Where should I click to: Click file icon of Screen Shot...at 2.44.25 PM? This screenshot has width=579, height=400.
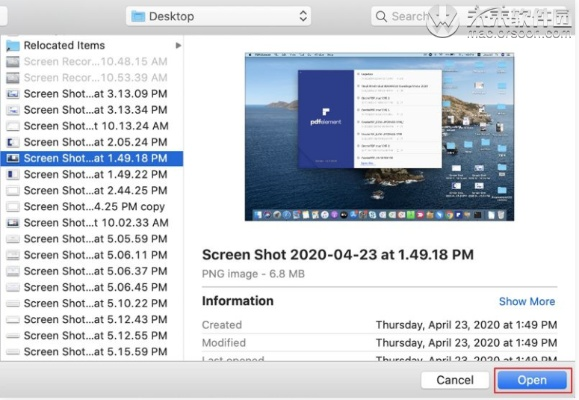click(x=13, y=191)
